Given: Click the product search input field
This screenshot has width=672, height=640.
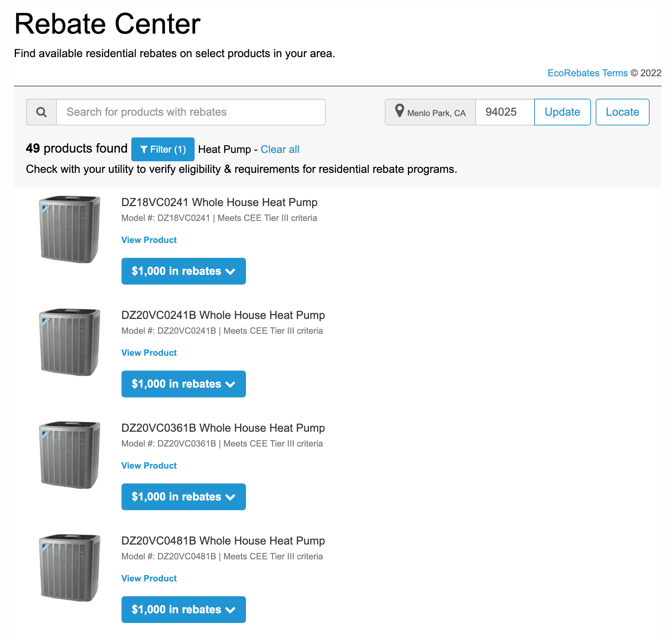Looking at the screenshot, I should pos(191,112).
